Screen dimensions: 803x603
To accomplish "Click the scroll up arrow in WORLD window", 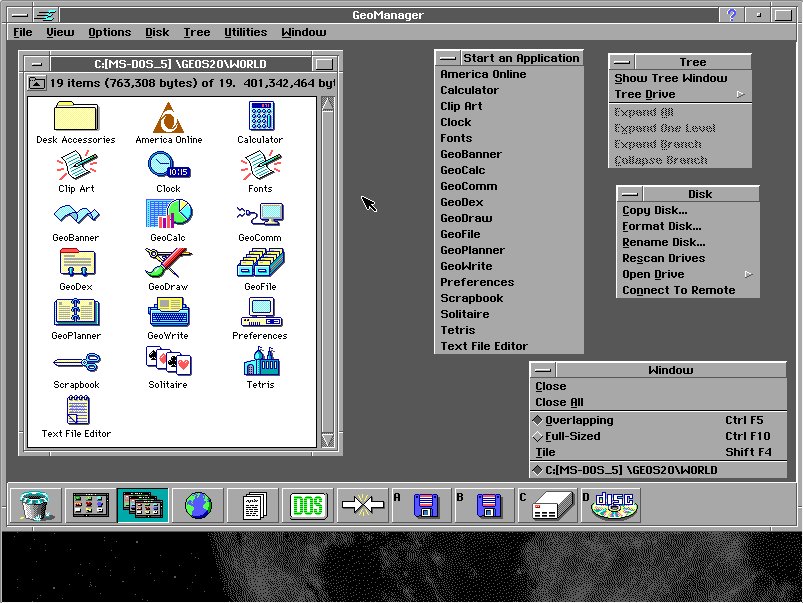I will pyautogui.click(x=328, y=104).
